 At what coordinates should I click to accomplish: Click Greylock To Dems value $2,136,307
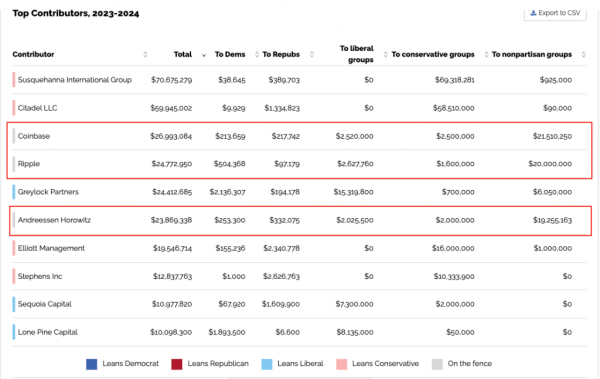click(x=227, y=192)
